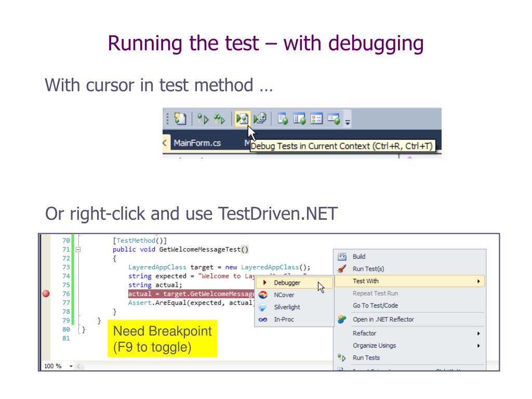The height and width of the screenshot is (399, 532).
Task: Click the [TestMethod()] attribute on line 70
Action: [140, 241]
